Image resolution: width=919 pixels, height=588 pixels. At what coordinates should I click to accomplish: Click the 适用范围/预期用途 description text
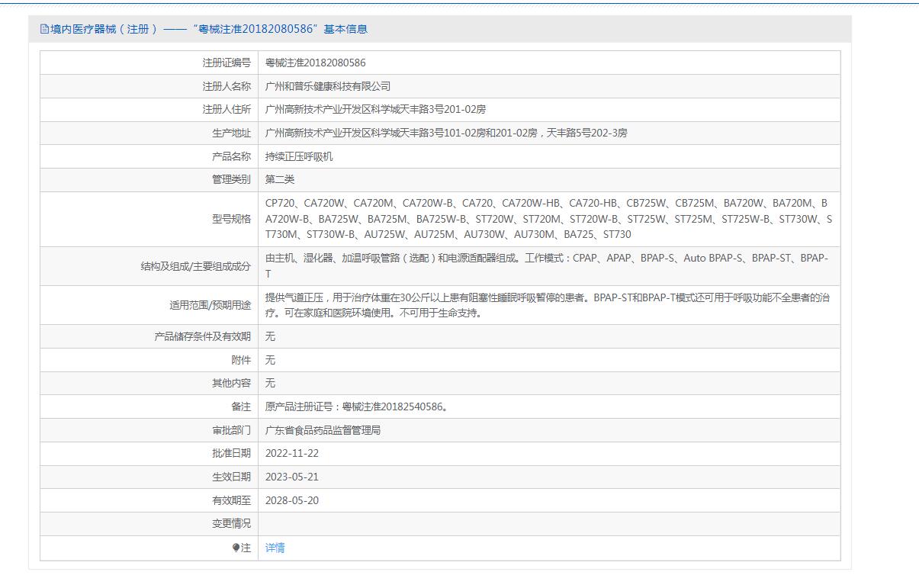(546, 305)
